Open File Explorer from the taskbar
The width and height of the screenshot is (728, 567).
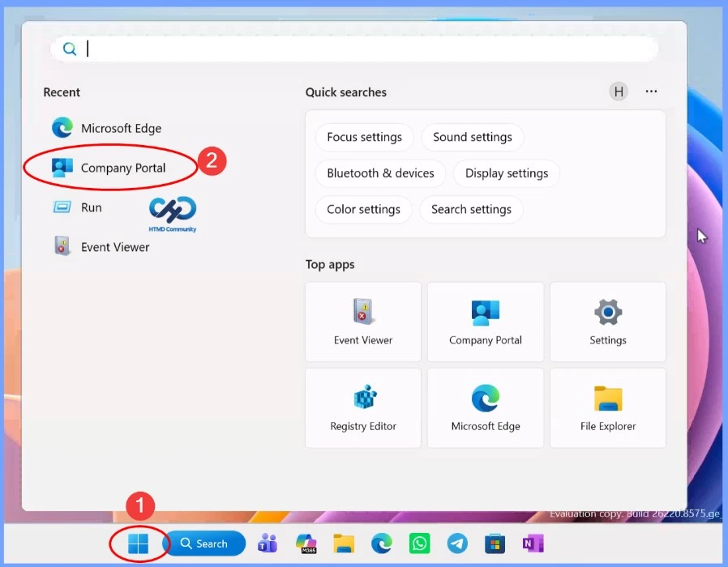pos(344,544)
